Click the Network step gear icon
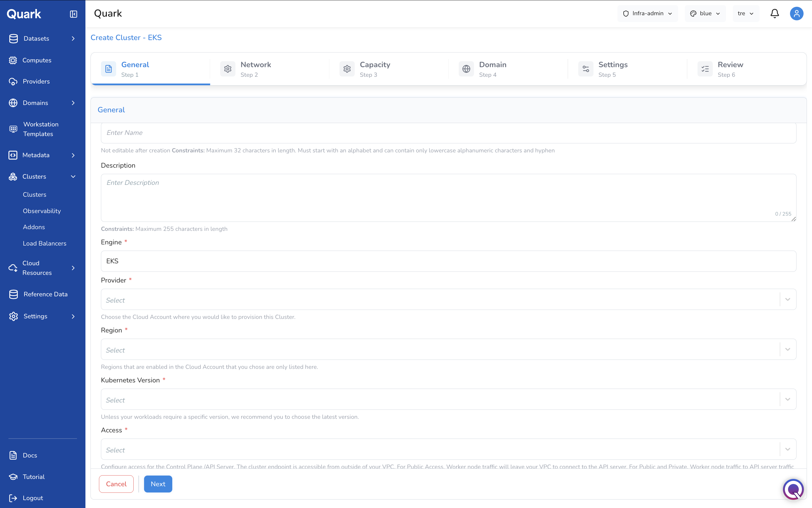Image resolution: width=812 pixels, height=508 pixels. pos(228,69)
